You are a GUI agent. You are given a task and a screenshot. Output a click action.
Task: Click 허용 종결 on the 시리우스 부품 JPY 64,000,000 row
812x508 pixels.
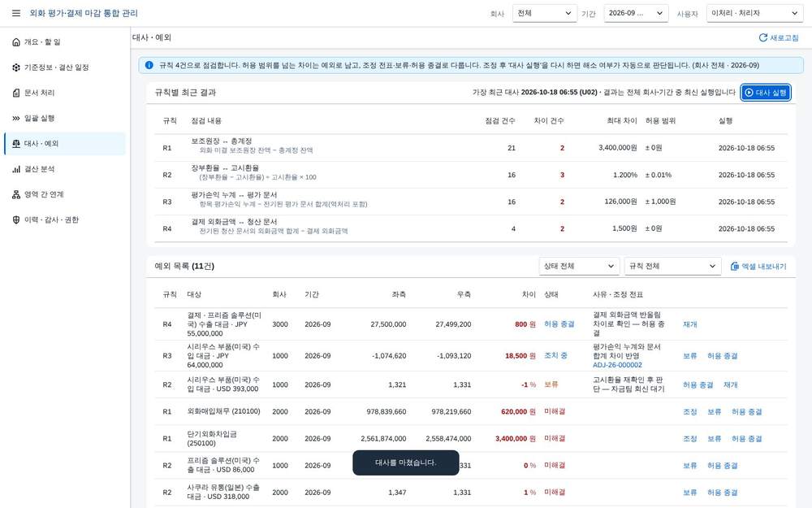(723, 356)
